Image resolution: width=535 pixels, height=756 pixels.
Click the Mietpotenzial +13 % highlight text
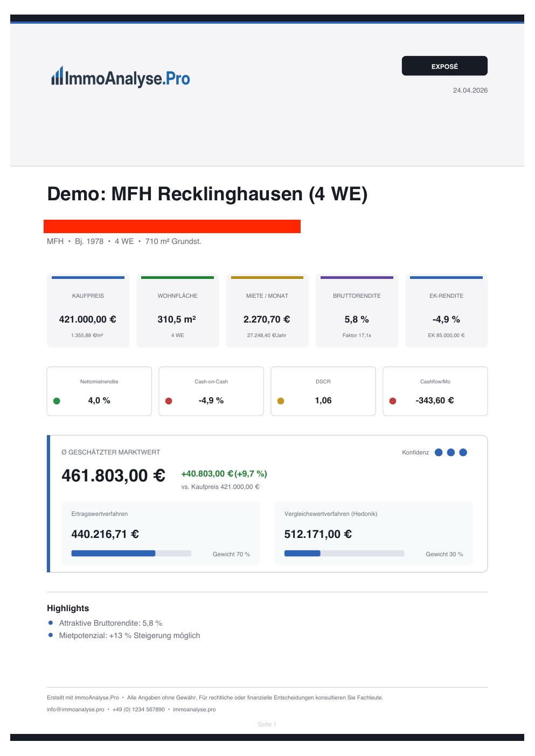click(x=129, y=635)
